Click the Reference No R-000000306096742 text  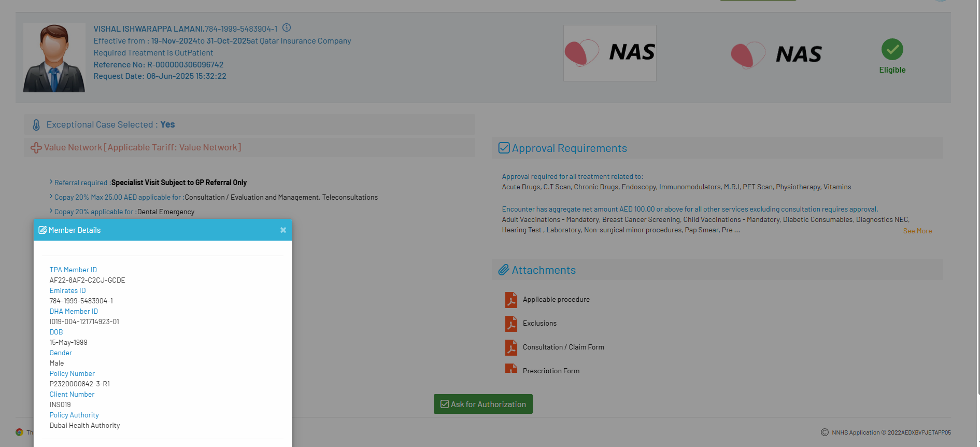click(159, 65)
